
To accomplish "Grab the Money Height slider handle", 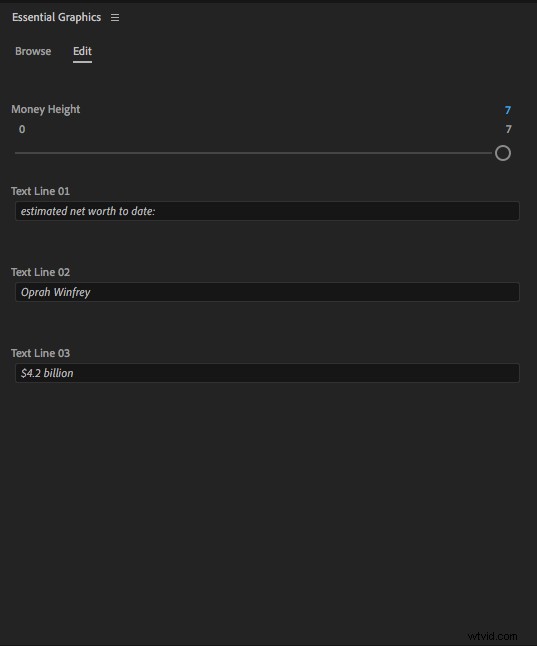I will [x=503, y=153].
